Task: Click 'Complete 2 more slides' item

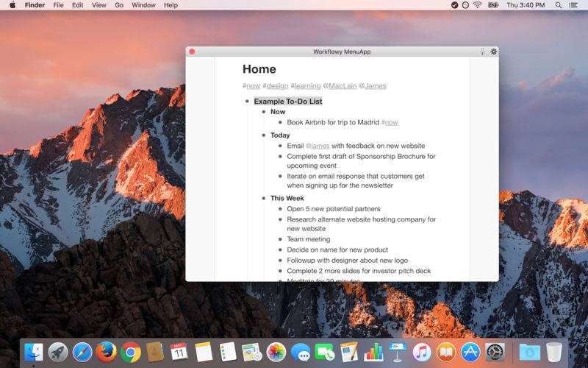Action: tap(359, 271)
